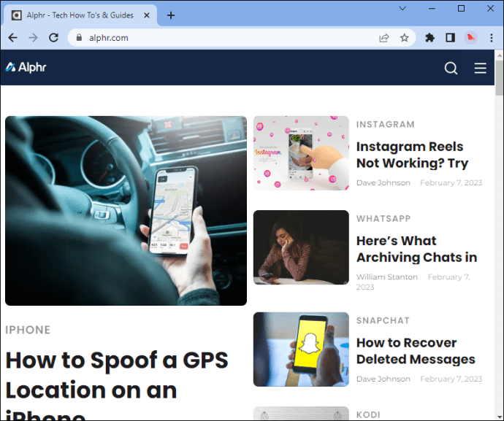Click the Alphr logo in header
Screen dimensions: 504x421
click(x=26, y=67)
